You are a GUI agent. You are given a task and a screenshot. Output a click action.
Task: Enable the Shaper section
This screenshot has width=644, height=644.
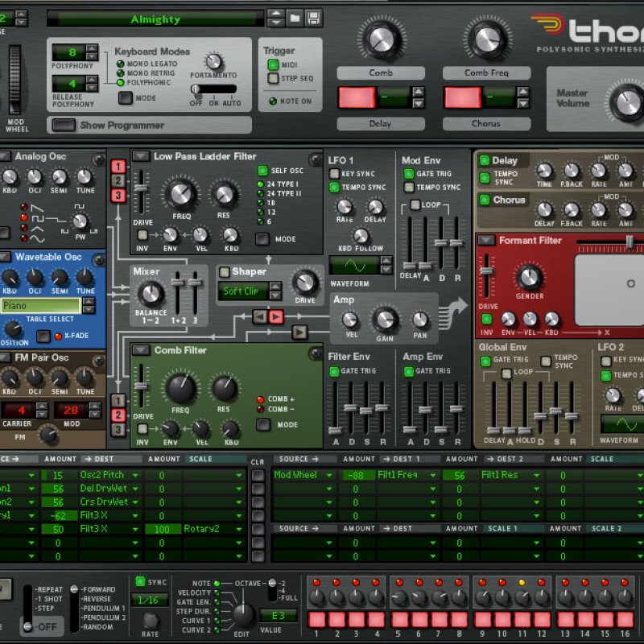coord(224,273)
